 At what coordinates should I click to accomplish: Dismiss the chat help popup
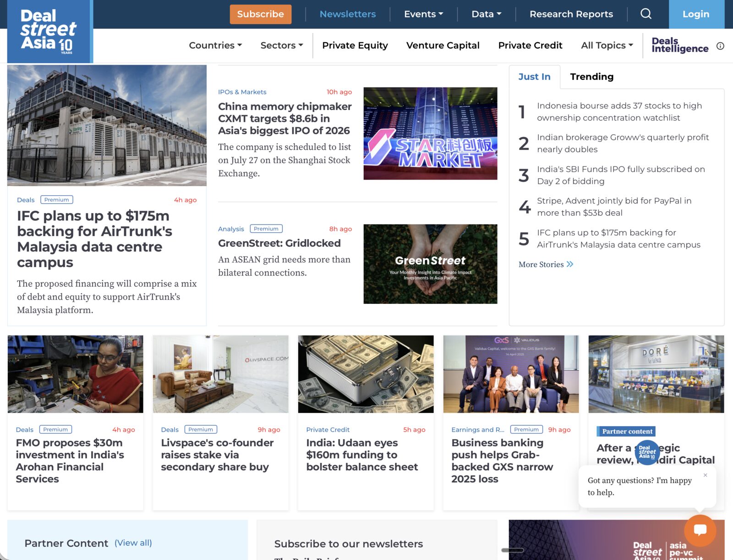pos(706,475)
